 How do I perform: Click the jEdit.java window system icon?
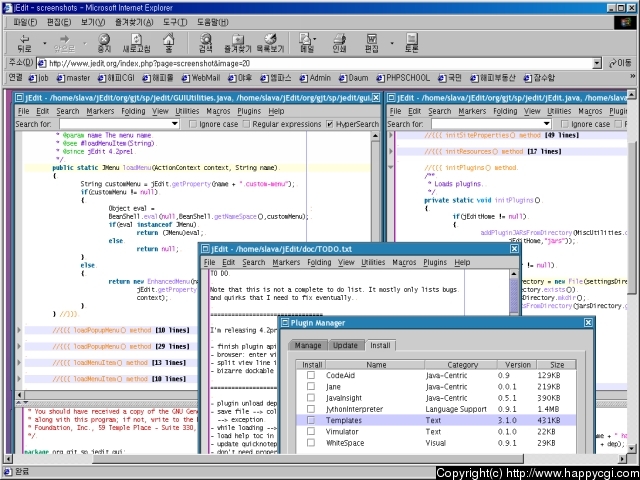point(391,98)
